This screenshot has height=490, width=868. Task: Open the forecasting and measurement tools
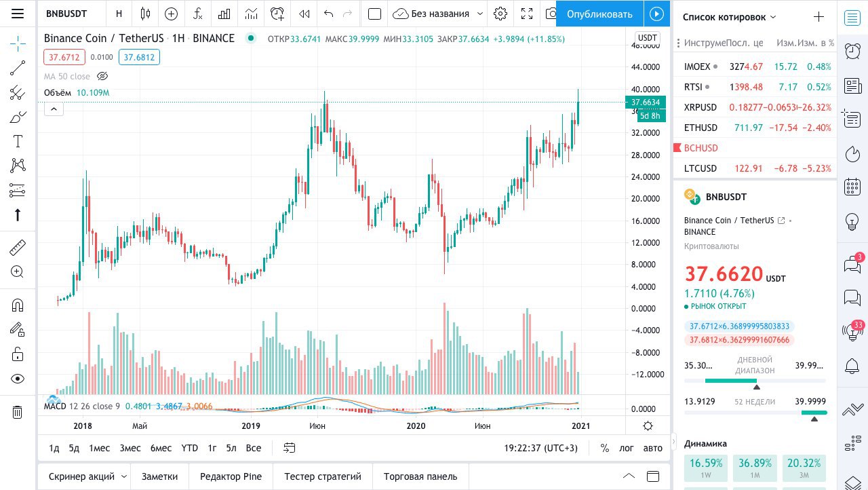click(18, 190)
